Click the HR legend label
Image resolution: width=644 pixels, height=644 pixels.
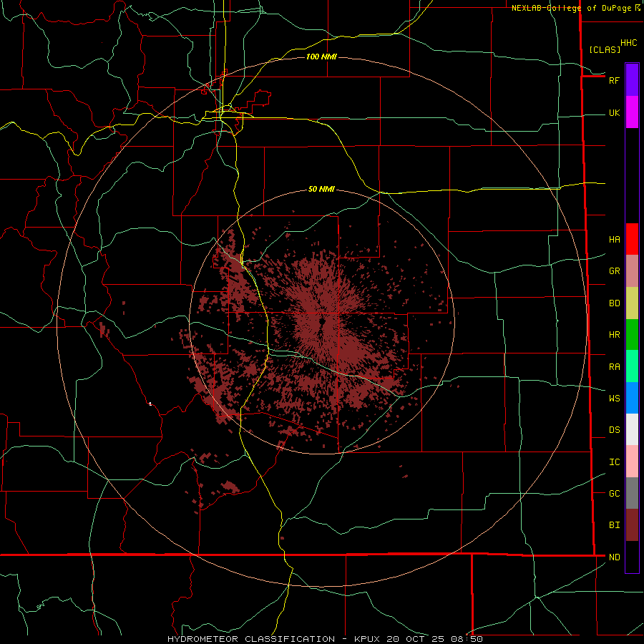pyautogui.click(x=614, y=335)
